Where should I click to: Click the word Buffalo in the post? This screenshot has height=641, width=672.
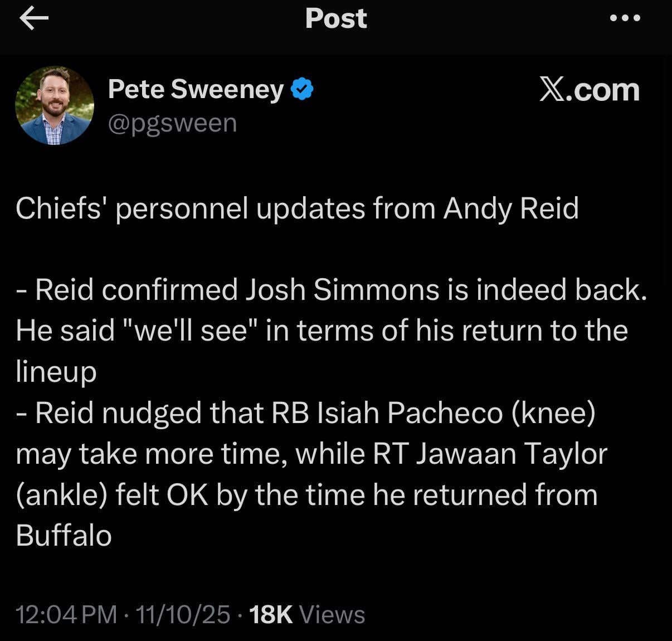(x=64, y=536)
